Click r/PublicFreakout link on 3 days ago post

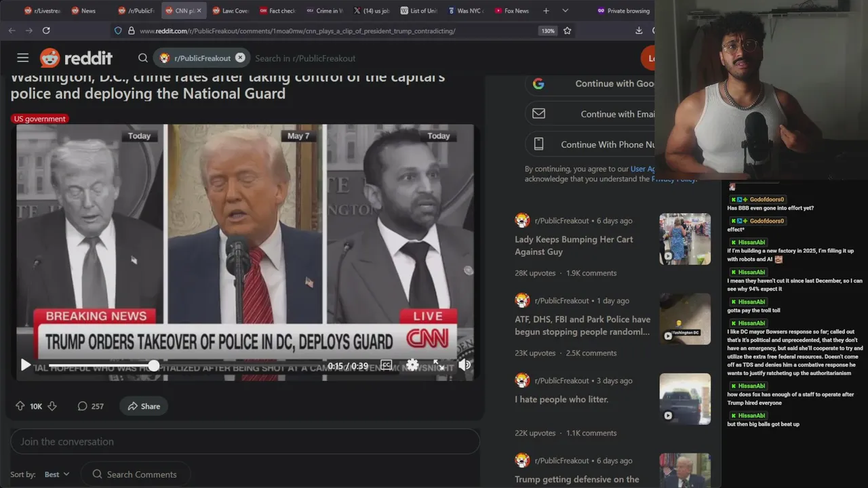pyautogui.click(x=561, y=380)
